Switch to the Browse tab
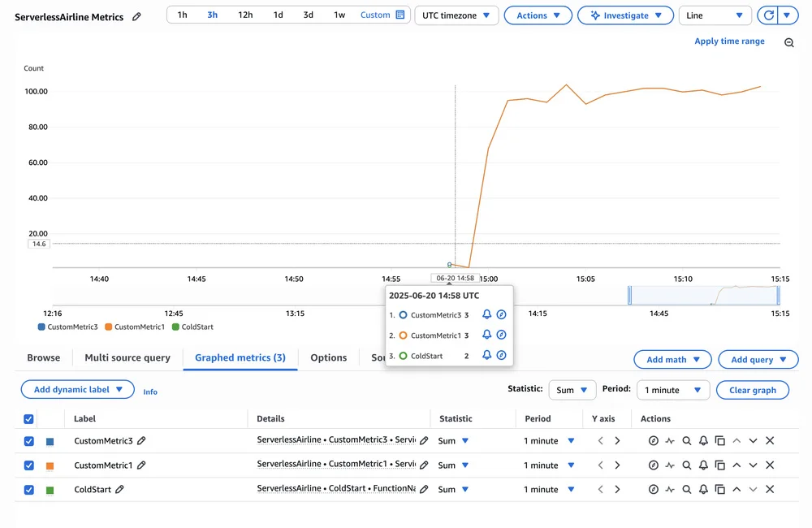Image resolution: width=812 pixels, height=528 pixels. point(44,357)
